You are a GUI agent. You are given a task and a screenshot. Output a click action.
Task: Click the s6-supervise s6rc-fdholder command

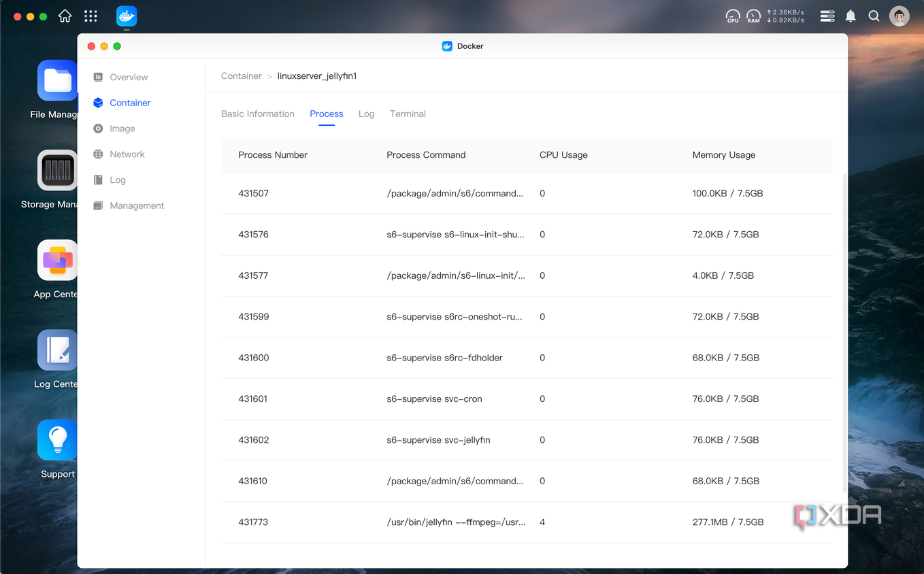[444, 358]
